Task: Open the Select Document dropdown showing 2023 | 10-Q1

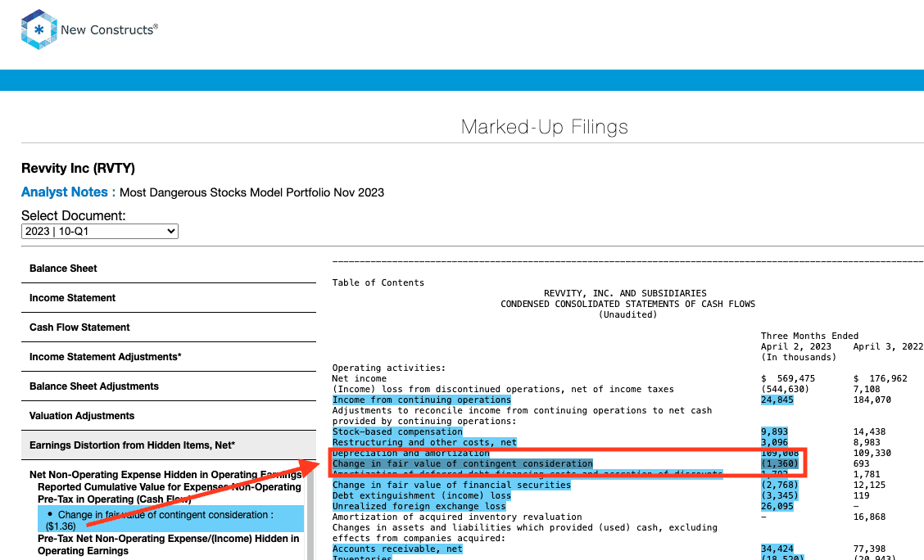Action: [100, 232]
